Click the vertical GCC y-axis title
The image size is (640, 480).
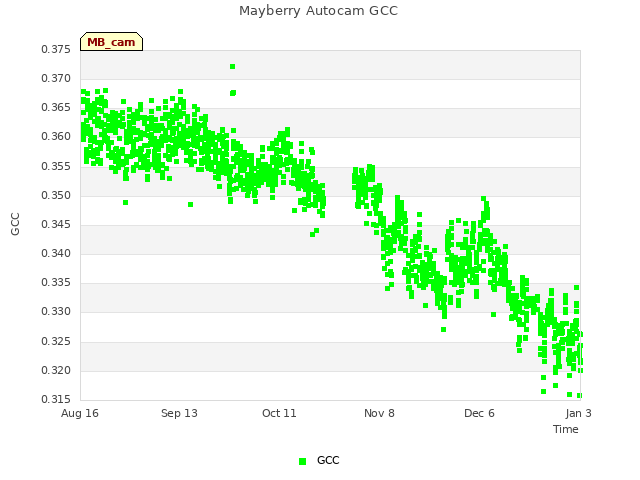pos(15,224)
